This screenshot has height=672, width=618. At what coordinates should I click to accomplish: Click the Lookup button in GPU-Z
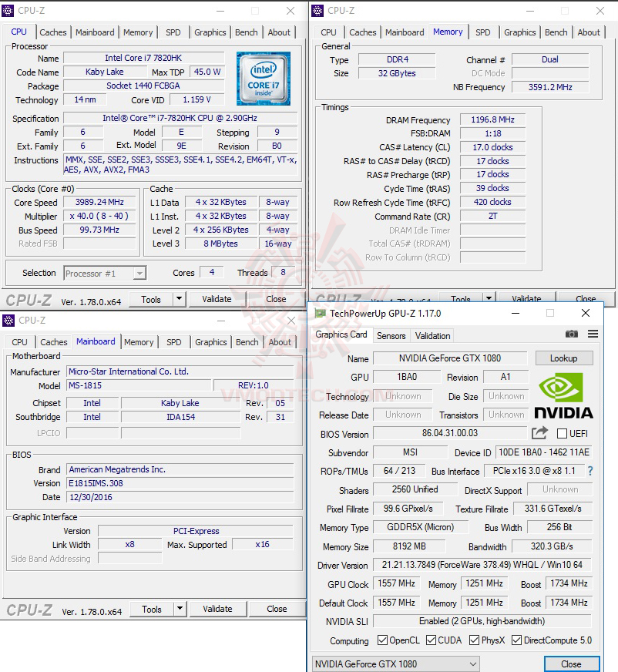563,358
